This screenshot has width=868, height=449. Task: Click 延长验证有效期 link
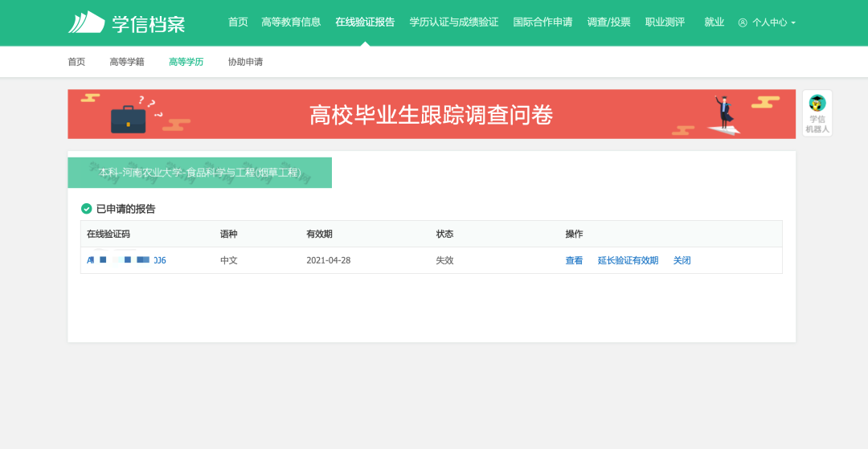(628, 260)
